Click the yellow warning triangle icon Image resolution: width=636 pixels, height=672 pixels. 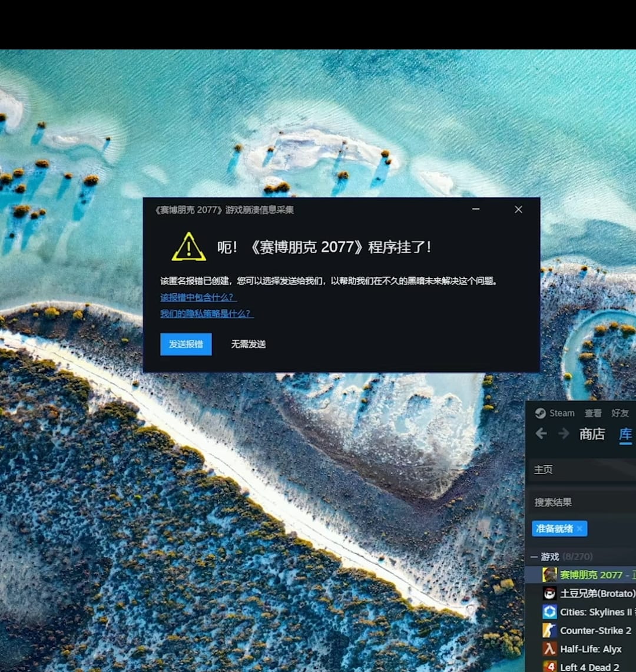(x=188, y=247)
